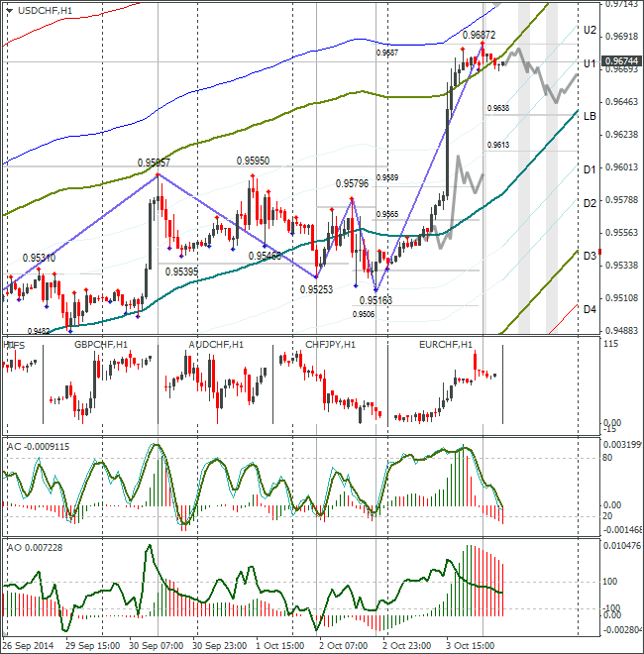644x654 pixels.
Task: Click the 0.95395 level label
Action: pos(181,272)
